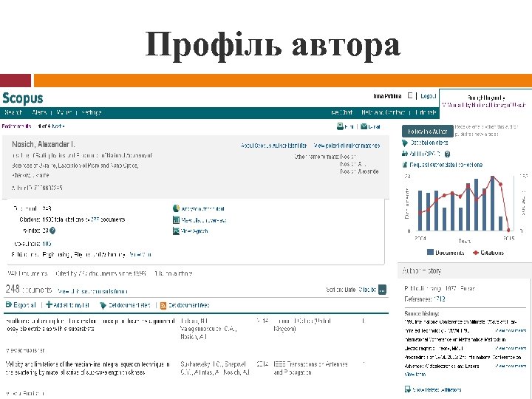Open Request author detail corrections link

pyautogui.click(x=446, y=165)
